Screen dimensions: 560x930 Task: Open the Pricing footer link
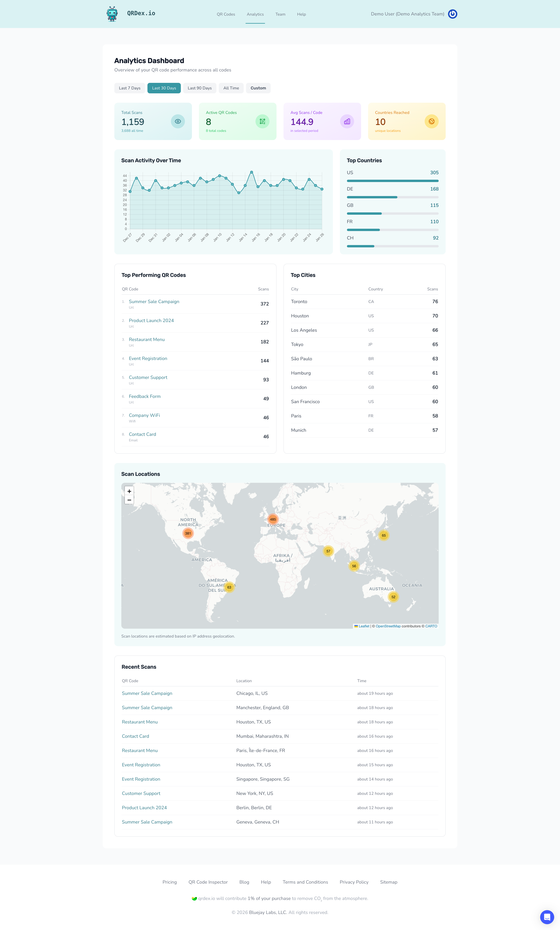coord(169,882)
